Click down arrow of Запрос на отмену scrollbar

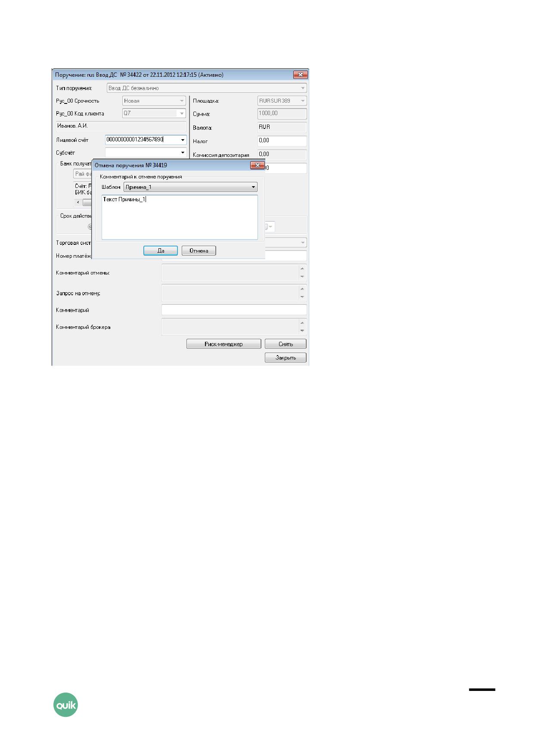(x=302, y=297)
